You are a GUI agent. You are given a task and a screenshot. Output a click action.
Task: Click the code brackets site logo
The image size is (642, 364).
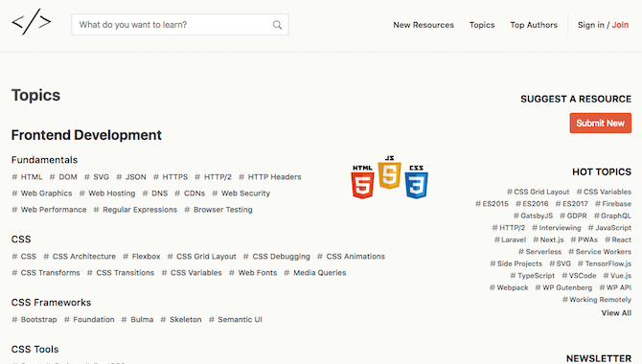coord(32,22)
